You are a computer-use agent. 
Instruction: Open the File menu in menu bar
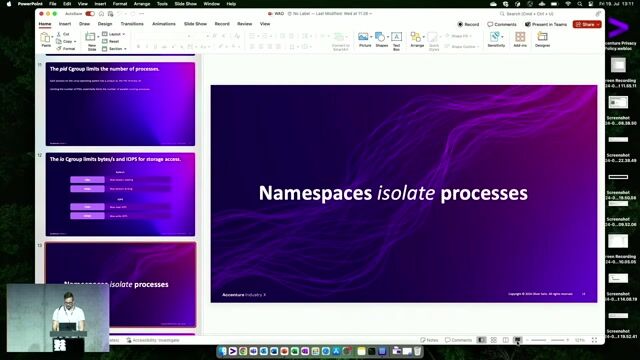pyautogui.click(x=53, y=4)
